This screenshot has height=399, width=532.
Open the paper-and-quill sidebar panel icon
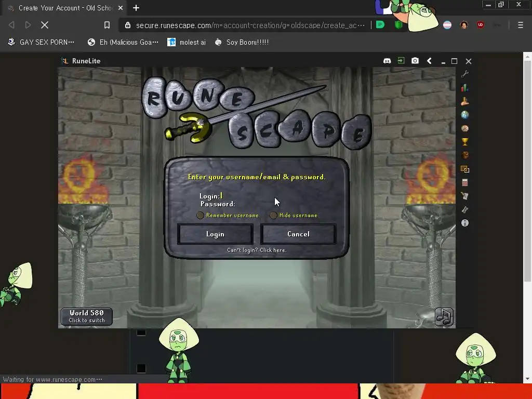[x=465, y=196]
